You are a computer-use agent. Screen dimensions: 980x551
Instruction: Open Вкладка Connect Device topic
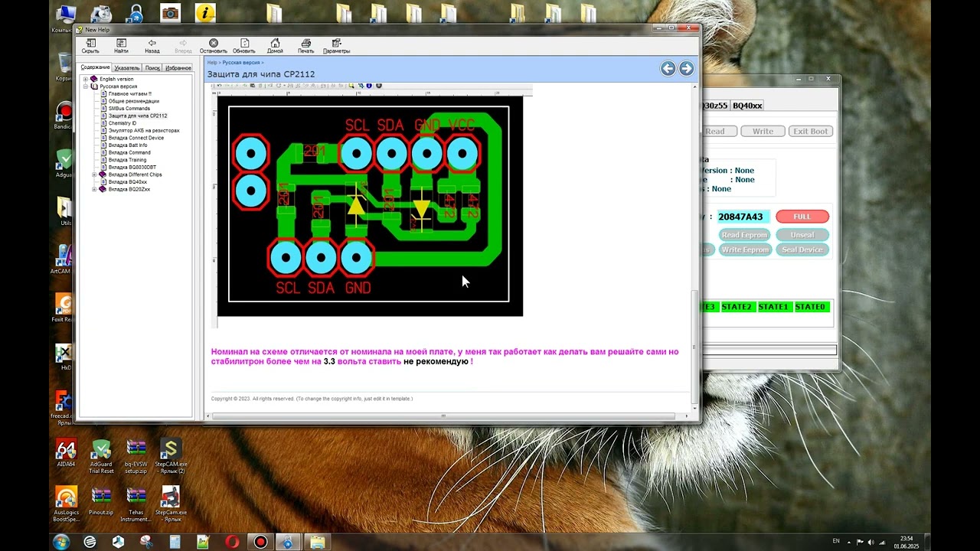coord(136,138)
